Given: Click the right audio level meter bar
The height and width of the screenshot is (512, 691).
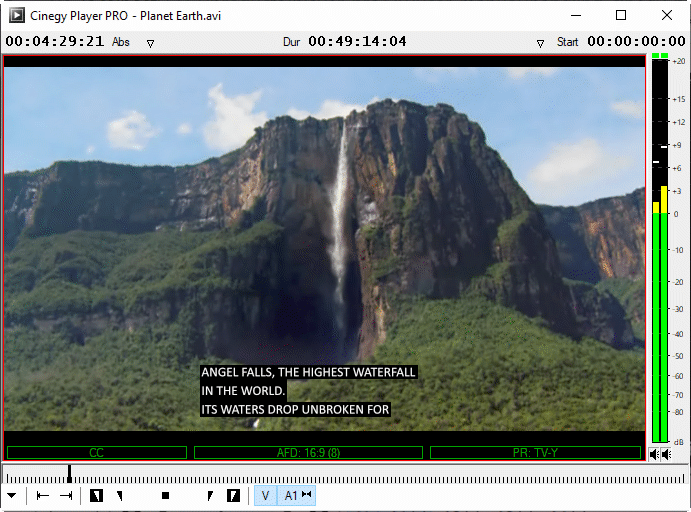Looking at the screenshot, I should coord(664,250).
